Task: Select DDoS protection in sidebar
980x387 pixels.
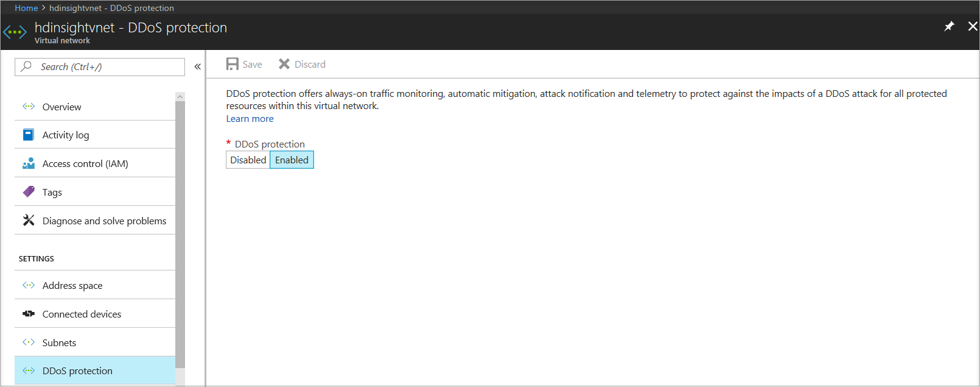Action: pyautogui.click(x=95, y=371)
